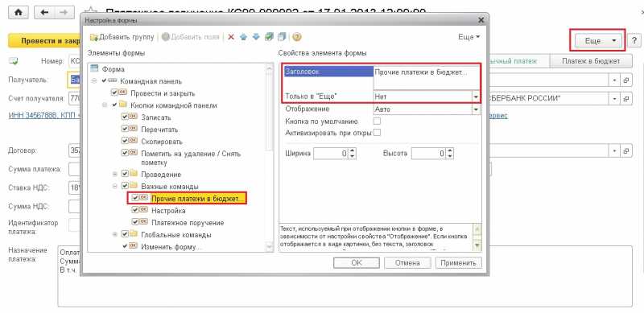644x313 pixels.
Task: Toggle Прочие платежи в бюджет checkbox
Action: (x=135, y=198)
